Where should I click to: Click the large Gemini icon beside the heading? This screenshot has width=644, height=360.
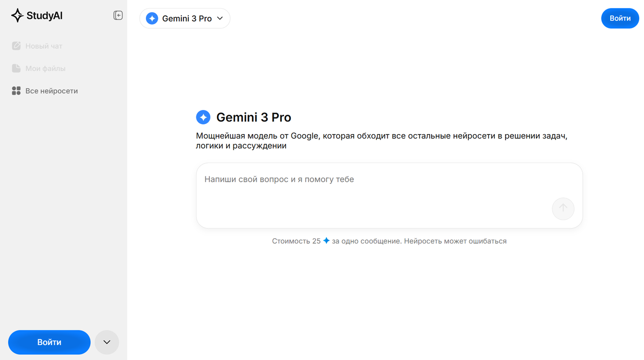[x=203, y=117]
